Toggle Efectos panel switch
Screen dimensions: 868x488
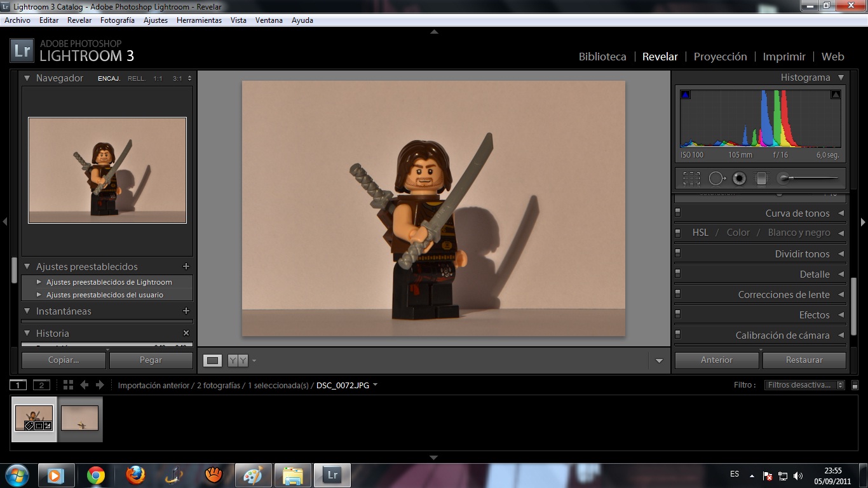(x=677, y=314)
